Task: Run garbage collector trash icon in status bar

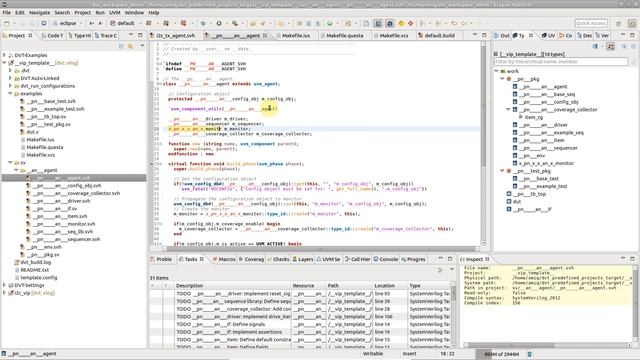Action: [530, 354]
